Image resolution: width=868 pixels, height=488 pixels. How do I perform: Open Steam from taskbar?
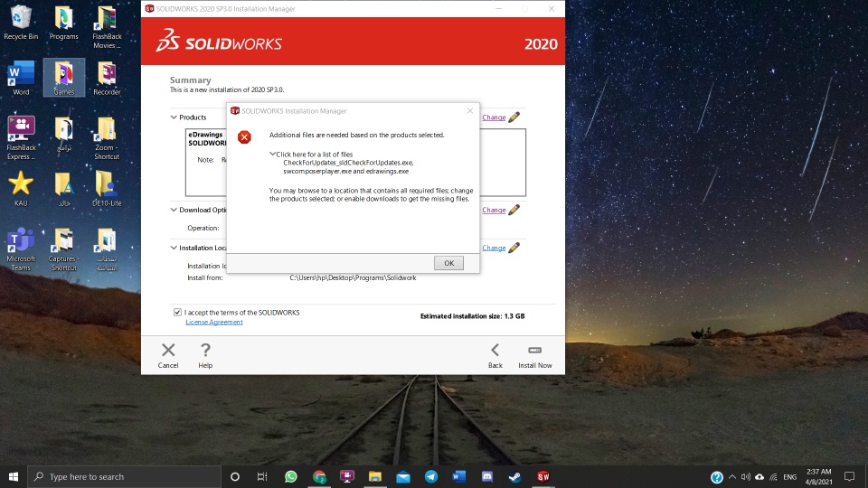(x=514, y=476)
